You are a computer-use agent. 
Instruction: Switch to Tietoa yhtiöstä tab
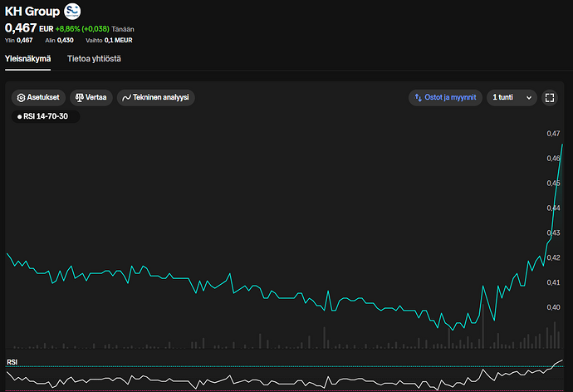pos(94,59)
